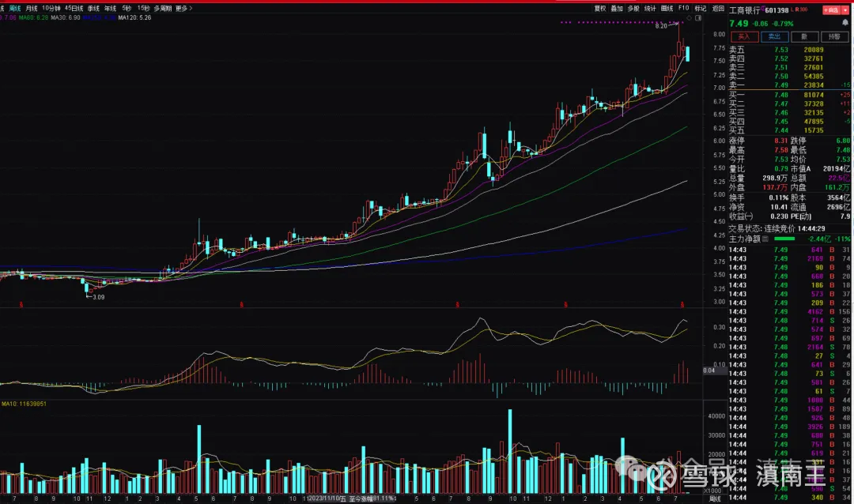Click the current price 7.49
Image resolution: width=854 pixels, height=504 pixels.
click(x=739, y=24)
